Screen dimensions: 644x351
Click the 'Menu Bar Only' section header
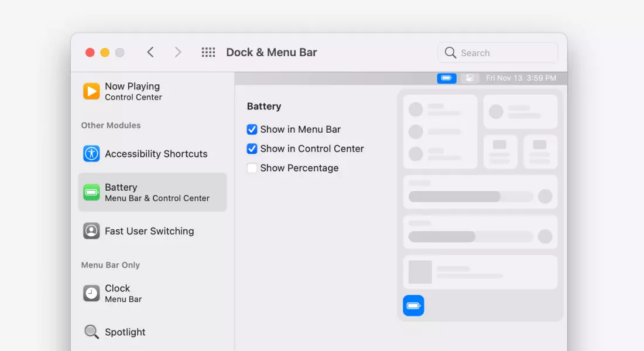111,265
